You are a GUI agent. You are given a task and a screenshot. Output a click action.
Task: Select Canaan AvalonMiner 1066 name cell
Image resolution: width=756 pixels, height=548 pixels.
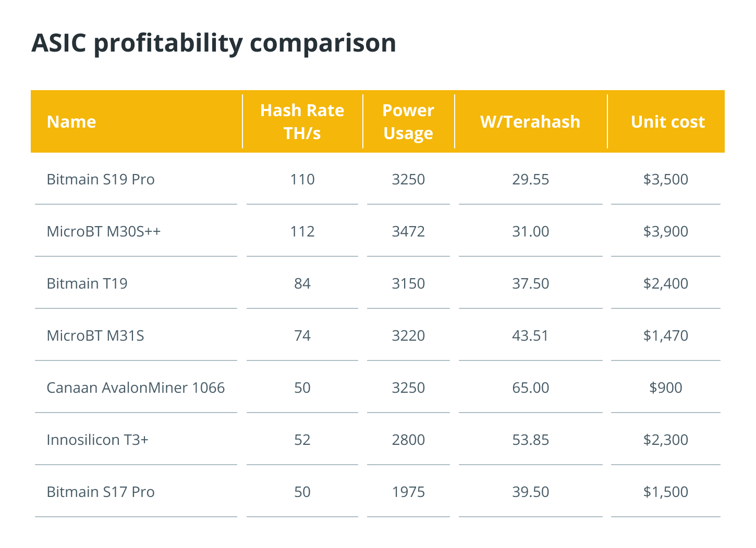[136, 388]
